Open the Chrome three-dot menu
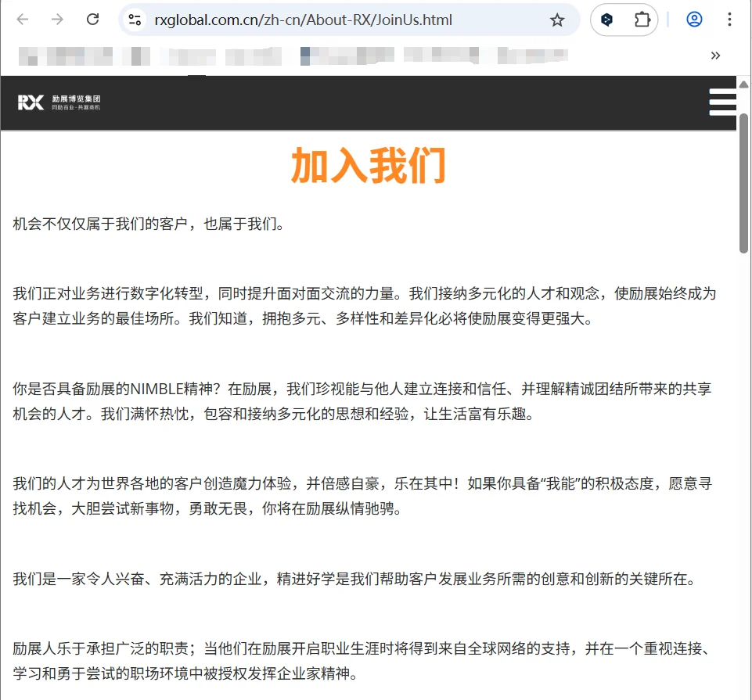752x700 pixels. point(730,20)
